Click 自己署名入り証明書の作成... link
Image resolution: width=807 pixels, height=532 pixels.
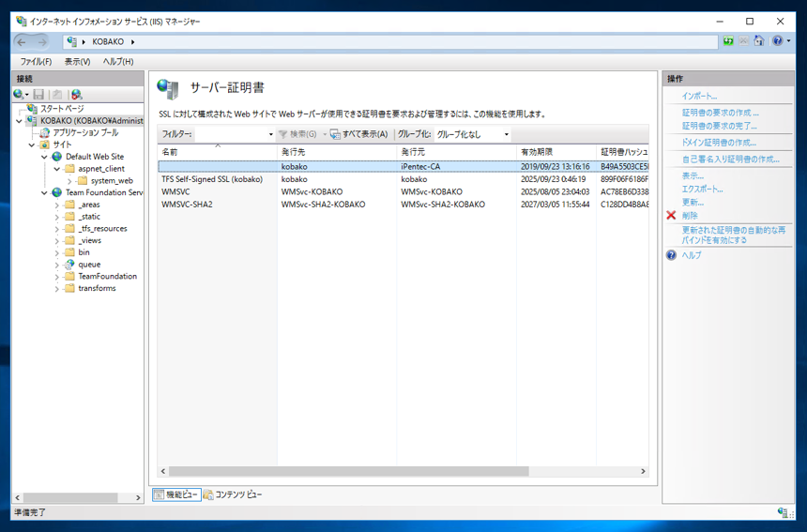click(731, 160)
